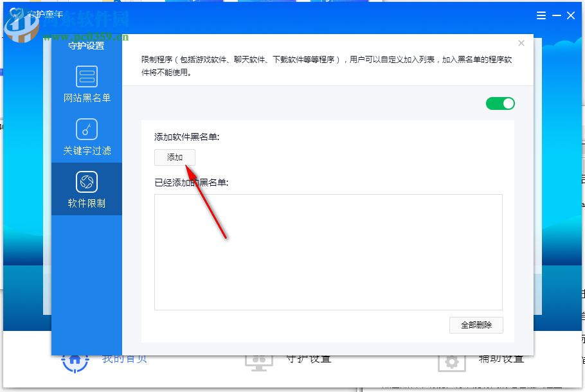Switch to the 关键字过滤 tab
Screen dimensions: 585x392
coord(87,138)
